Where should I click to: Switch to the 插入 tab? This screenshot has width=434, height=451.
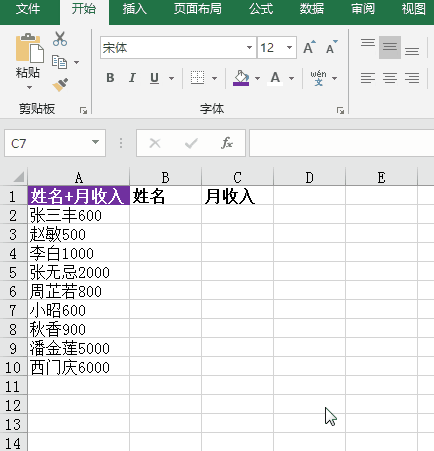coord(134,9)
